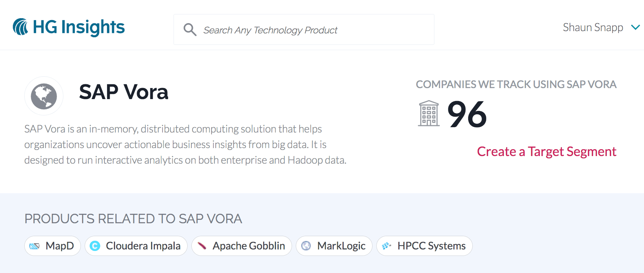644x273 pixels.
Task: Click the MapD logo icon
Action: [35, 246]
